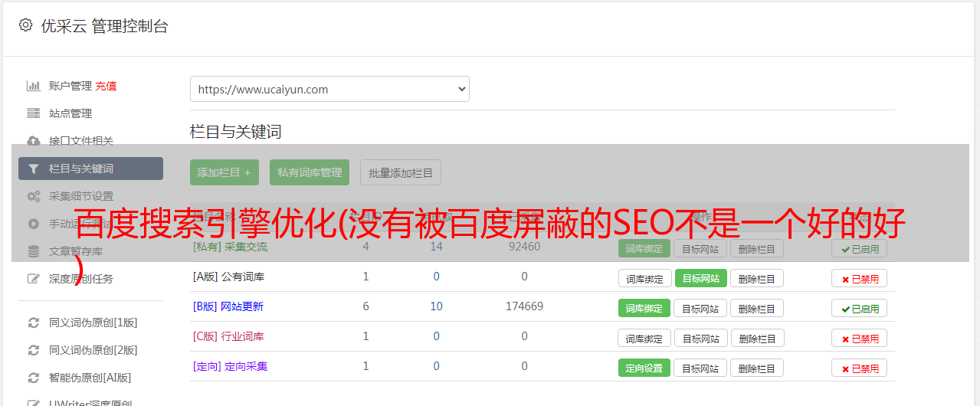Screen dimensions: 980x406
Task: Click 删除栏目 in the 定向采集 row
Action: 757,368
